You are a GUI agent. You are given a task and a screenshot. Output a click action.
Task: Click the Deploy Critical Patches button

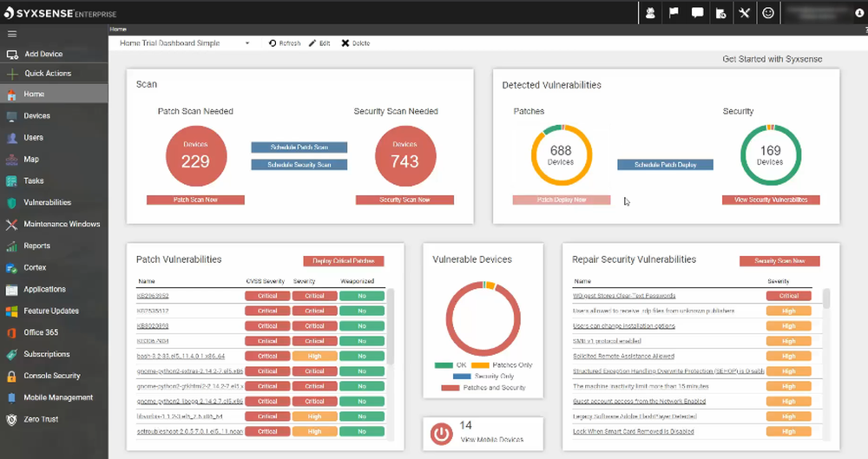[343, 261]
